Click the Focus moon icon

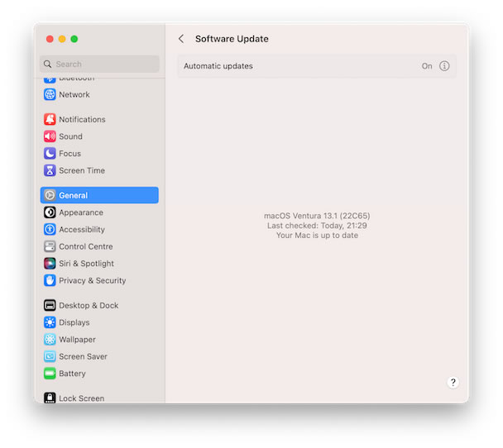click(x=50, y=154)
